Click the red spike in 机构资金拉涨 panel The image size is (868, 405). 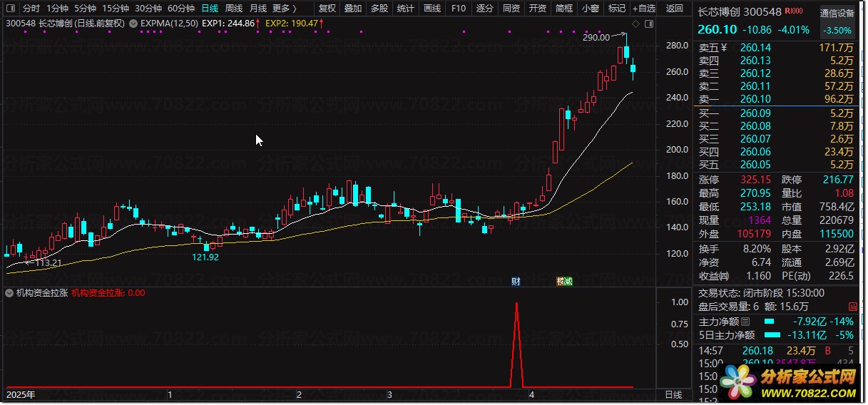pyautogui.click(x=516, y=344)
